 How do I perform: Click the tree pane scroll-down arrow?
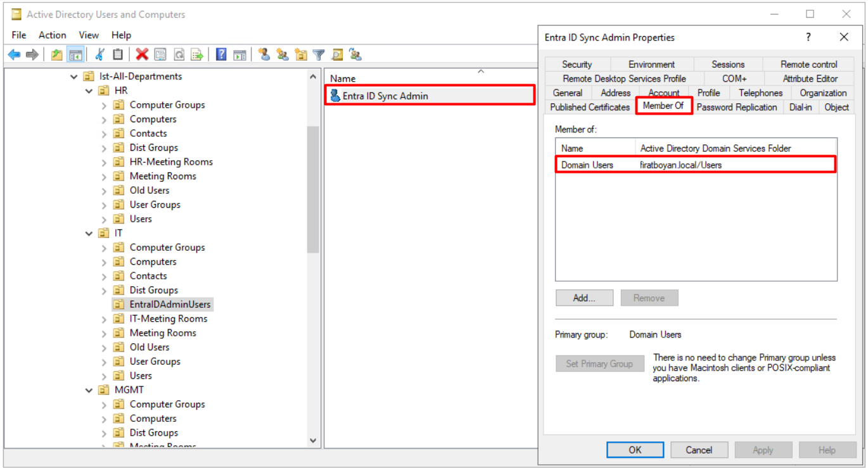[313, 440]
